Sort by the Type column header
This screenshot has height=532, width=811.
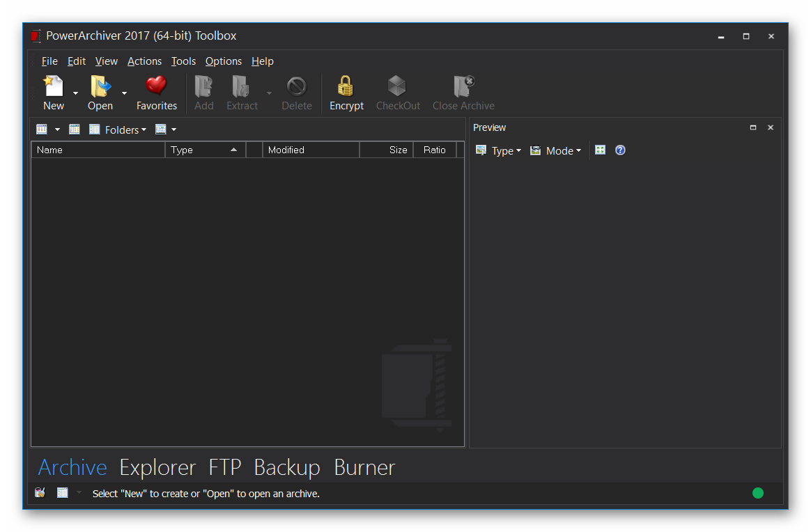click(x=206, y=150)
